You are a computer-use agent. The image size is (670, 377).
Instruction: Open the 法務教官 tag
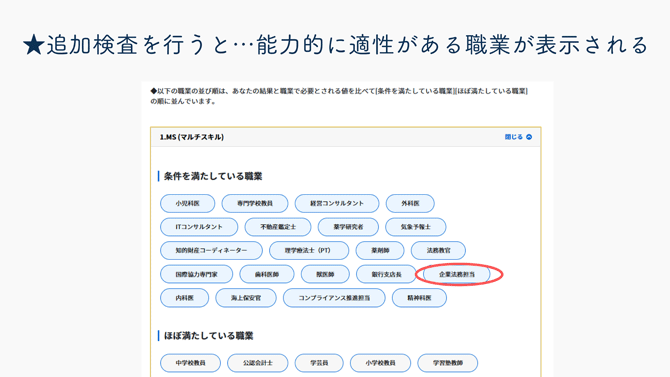coord(438,250)
